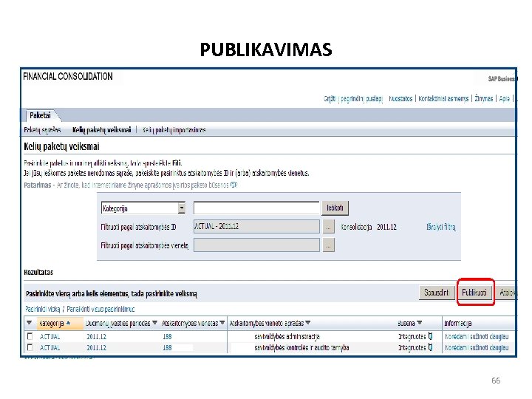Screen dimensions: 532x399
Task: Click the Publikuoti button
Action: point(474,292)
